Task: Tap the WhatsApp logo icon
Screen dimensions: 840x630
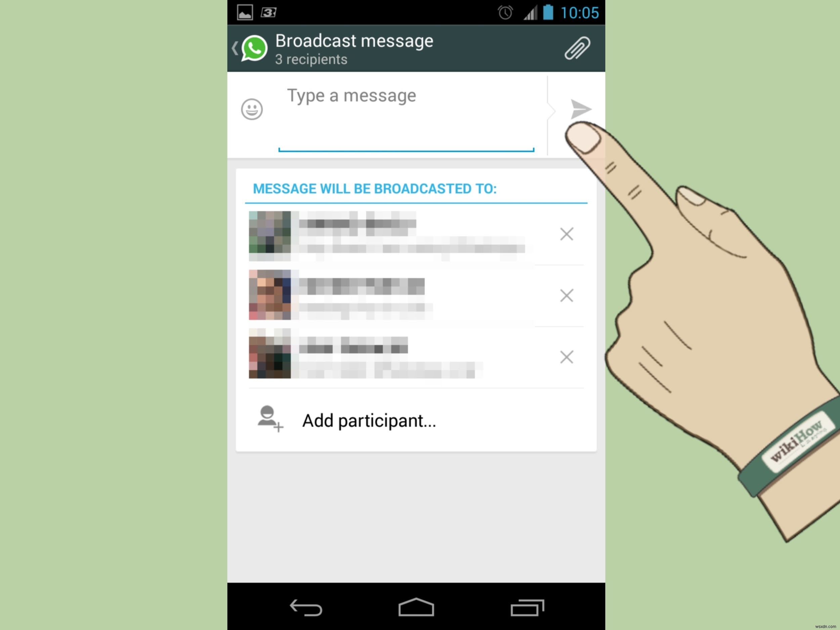Action: click(254, 48)
